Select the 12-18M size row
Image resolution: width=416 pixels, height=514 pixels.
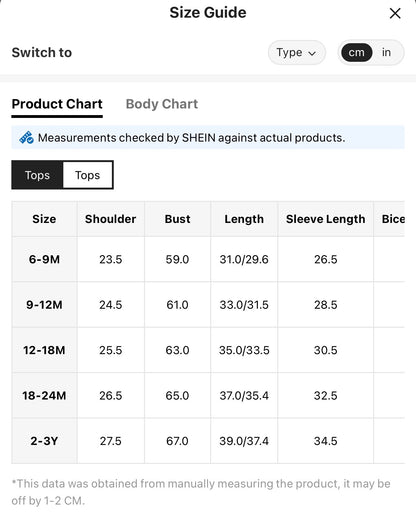(208, 350)
